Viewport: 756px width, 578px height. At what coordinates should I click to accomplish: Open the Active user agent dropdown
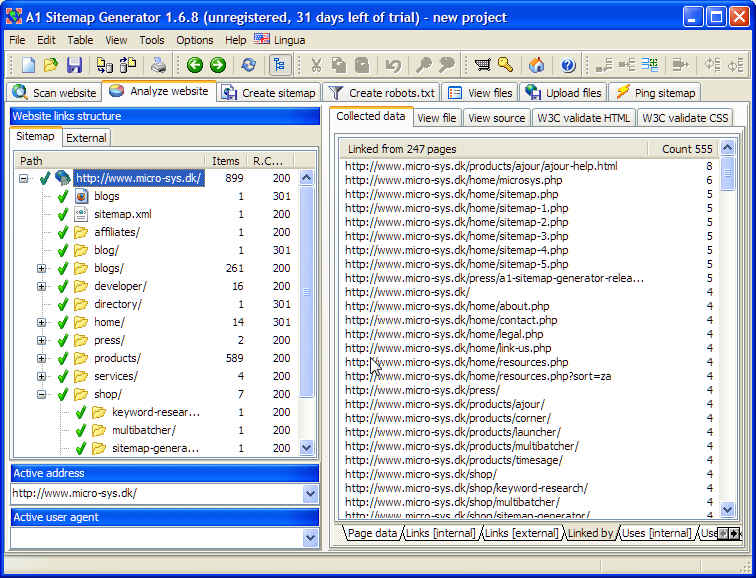pos(310,538)
